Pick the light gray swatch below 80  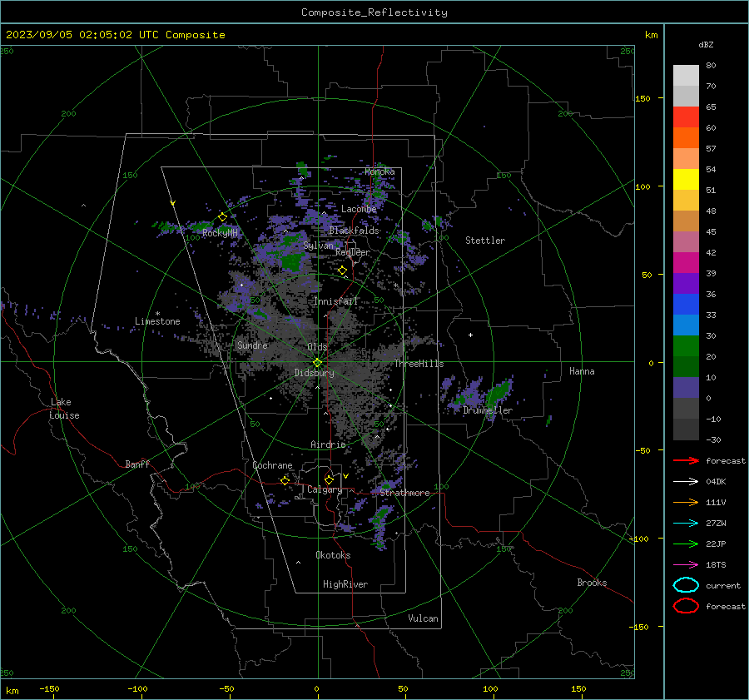tap(686, 76)
